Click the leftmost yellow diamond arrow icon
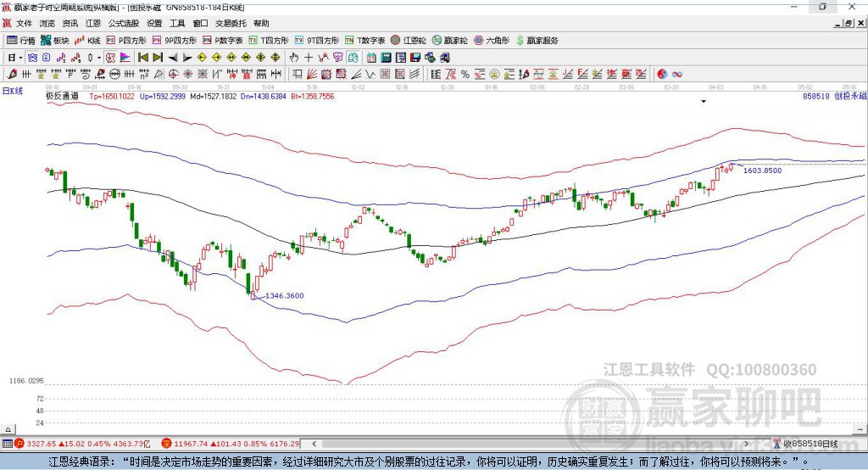 point(202,58)
